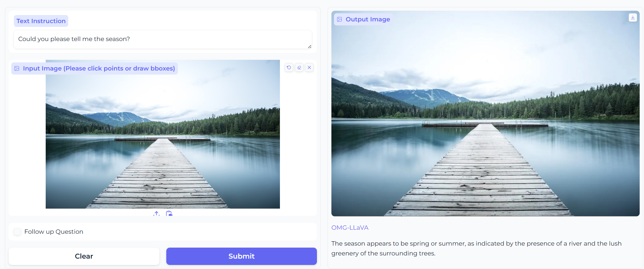Click the OMG-LLaVA label
Viewport: 644px width, 269px height.
[x=350, y=228]
